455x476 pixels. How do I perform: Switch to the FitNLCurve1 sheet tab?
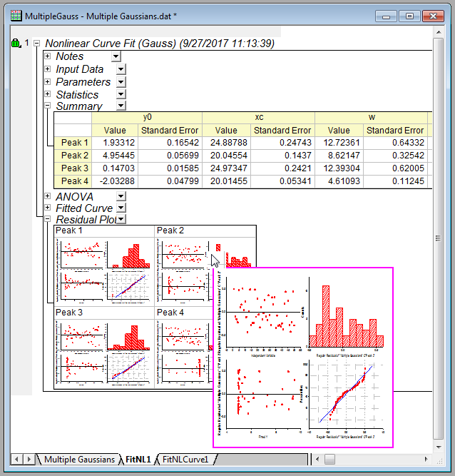pyautogui.click(x=185, y=460)
